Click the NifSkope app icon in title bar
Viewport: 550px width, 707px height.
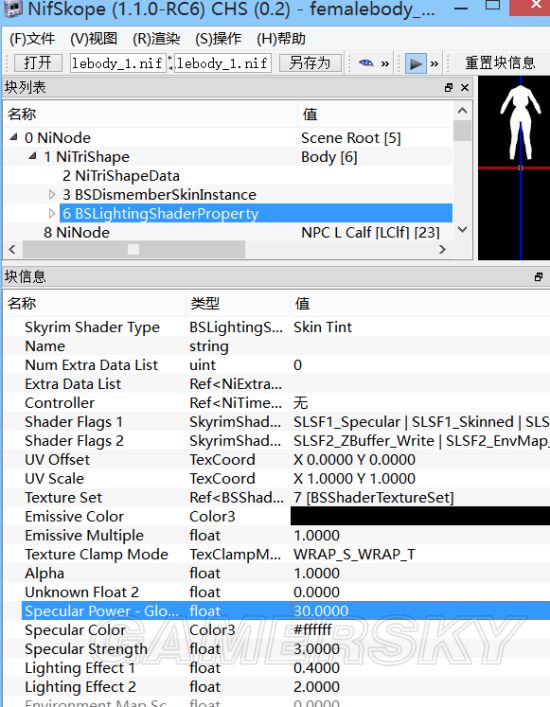click(12, 8)
